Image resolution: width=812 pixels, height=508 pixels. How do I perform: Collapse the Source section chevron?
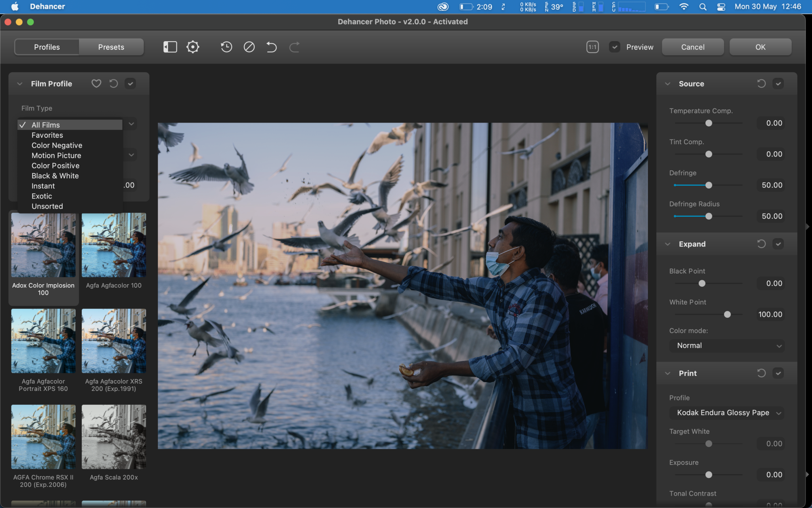[x=668, y=84]
